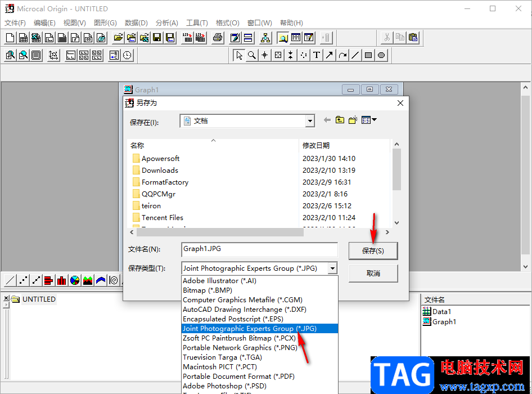
Task: Collapse the Save as type dropdown arrow
Action: pos(332,268)
